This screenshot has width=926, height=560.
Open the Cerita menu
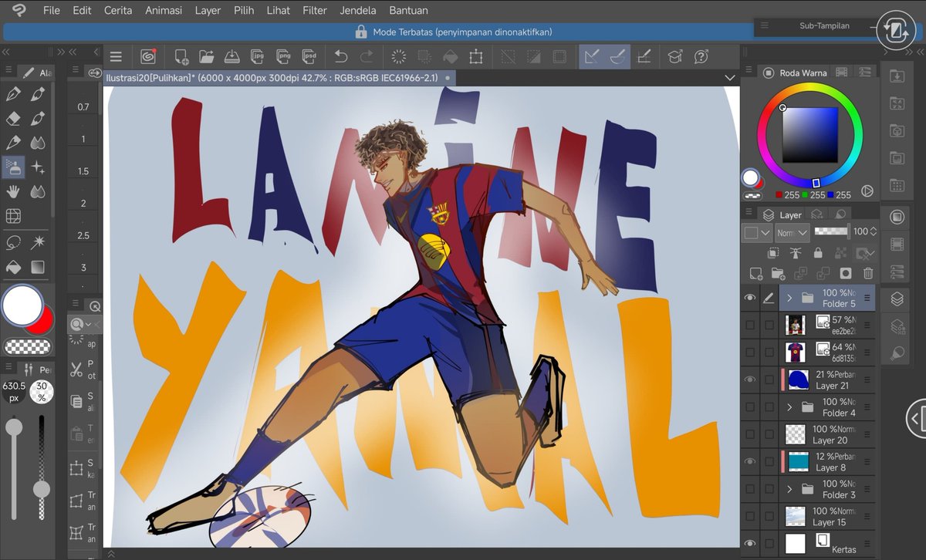(117, 11)
